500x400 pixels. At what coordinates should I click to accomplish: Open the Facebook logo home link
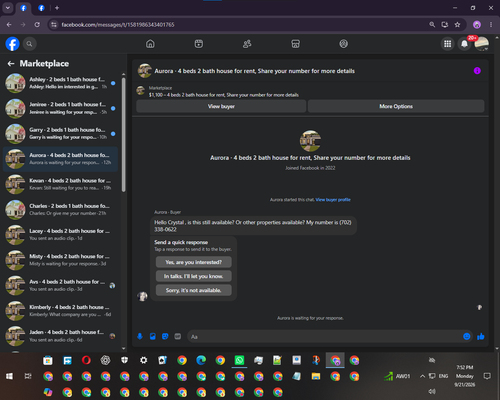pos(12,44)
